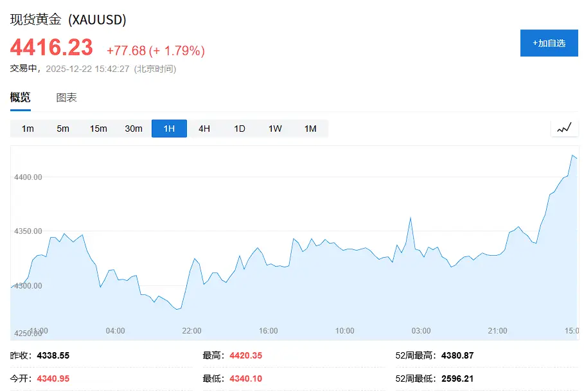Set chart period to 30m
The height and width of the screenshot is (392, 584).
point(134,129)
